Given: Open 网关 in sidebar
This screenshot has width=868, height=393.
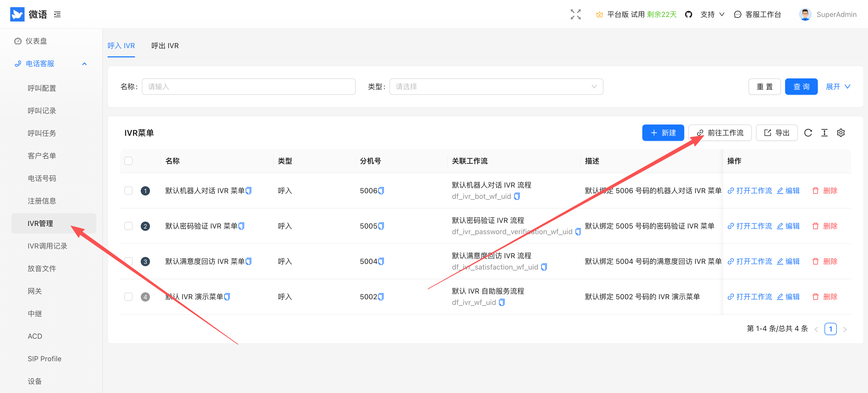Looking at the screenshot, I should click(35, 291).
